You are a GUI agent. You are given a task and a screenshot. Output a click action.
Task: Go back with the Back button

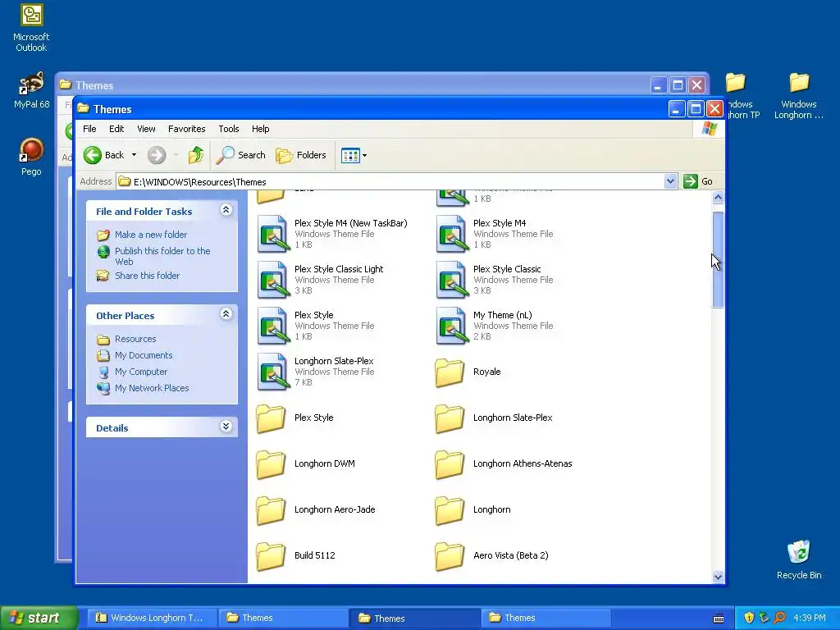click(104, 155)
